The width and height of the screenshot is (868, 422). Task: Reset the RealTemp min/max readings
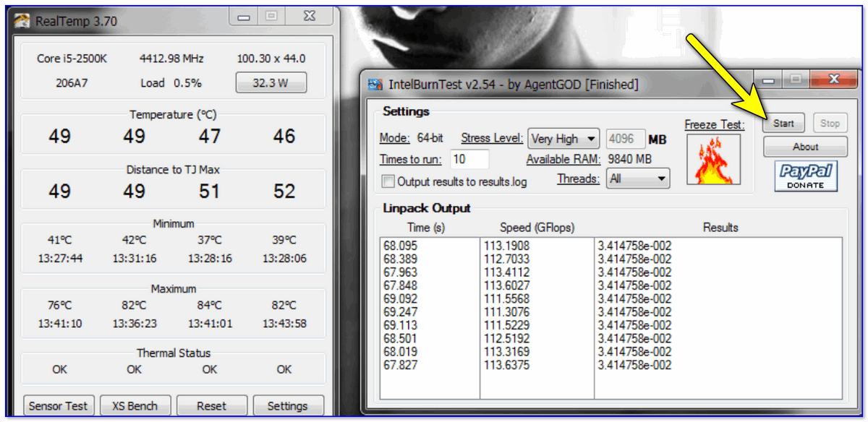pos(211,405)
